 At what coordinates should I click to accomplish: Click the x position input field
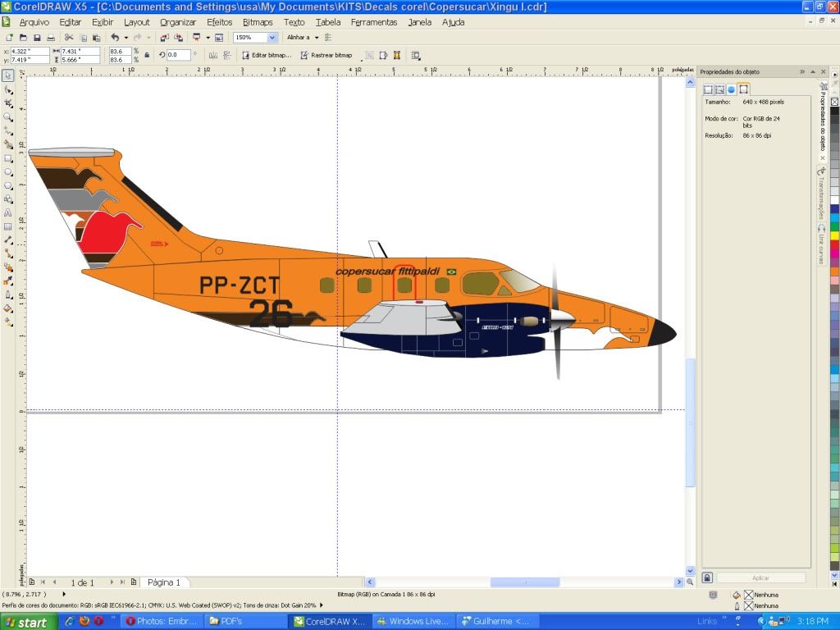tap(30, 52)
